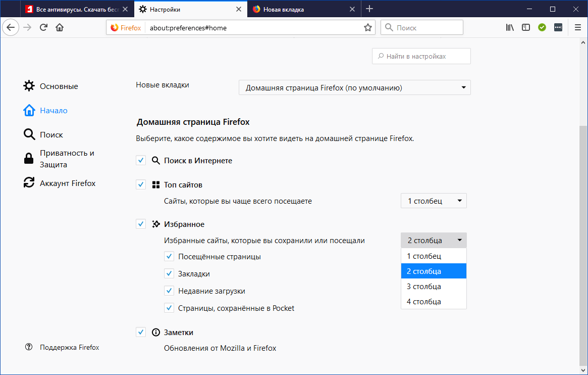This screenshot has width=588, height=375.
Task: Click the Reload page icon
Action: tap(44, 28)
